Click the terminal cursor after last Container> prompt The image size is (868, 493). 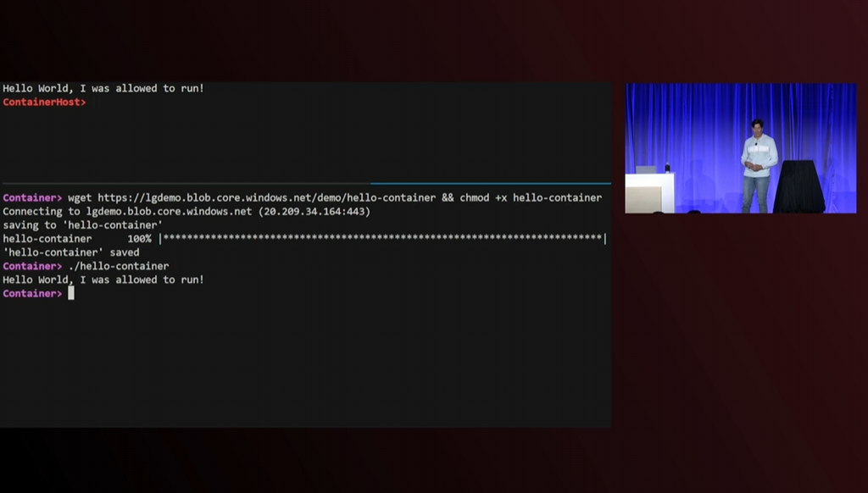coord(71,293)
